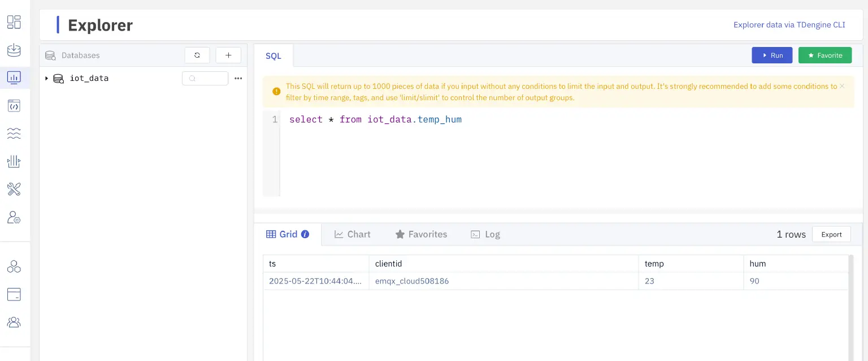Switch to the Favorites results tab
The height and width of the screenshot is (361, 868).
click(421, 234)
